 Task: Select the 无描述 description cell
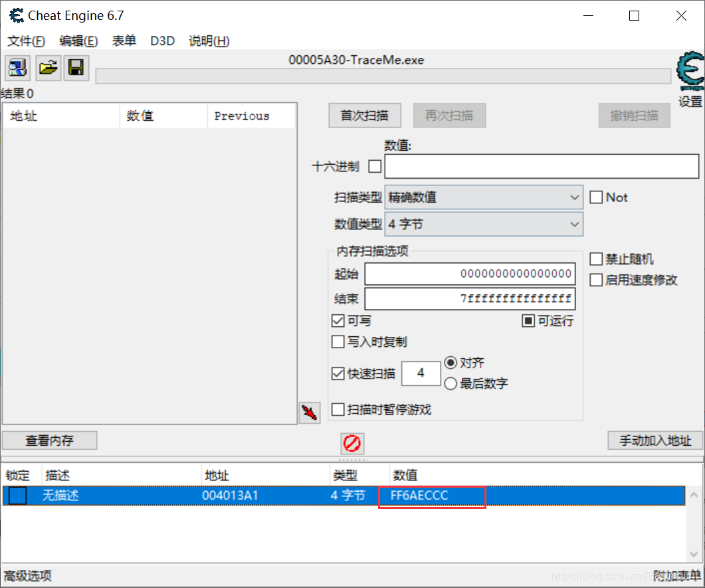point(60,496)
